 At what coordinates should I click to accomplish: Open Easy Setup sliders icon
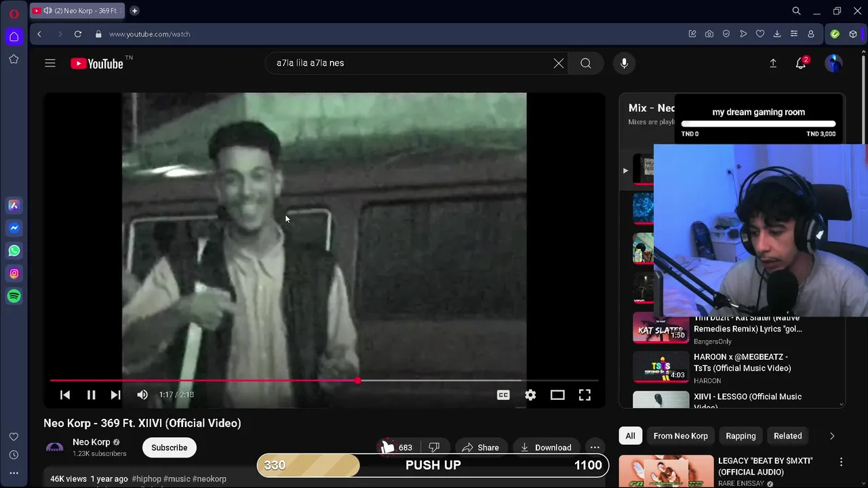(794, 34)
